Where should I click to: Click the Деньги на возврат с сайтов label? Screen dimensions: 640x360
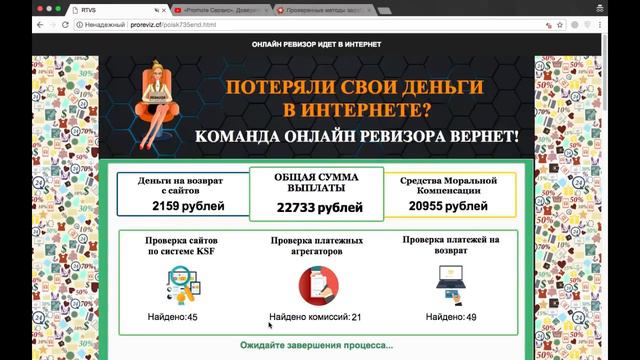[180, 185]
